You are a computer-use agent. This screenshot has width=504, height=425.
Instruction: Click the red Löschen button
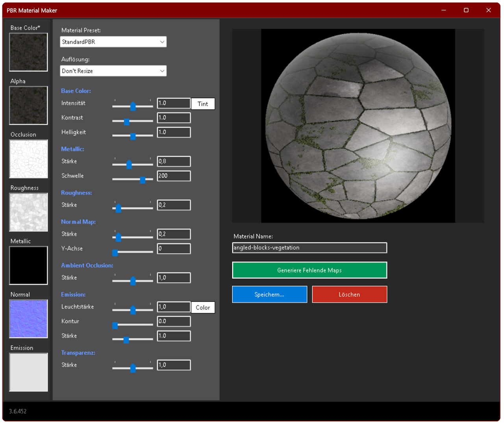(349, 295)
